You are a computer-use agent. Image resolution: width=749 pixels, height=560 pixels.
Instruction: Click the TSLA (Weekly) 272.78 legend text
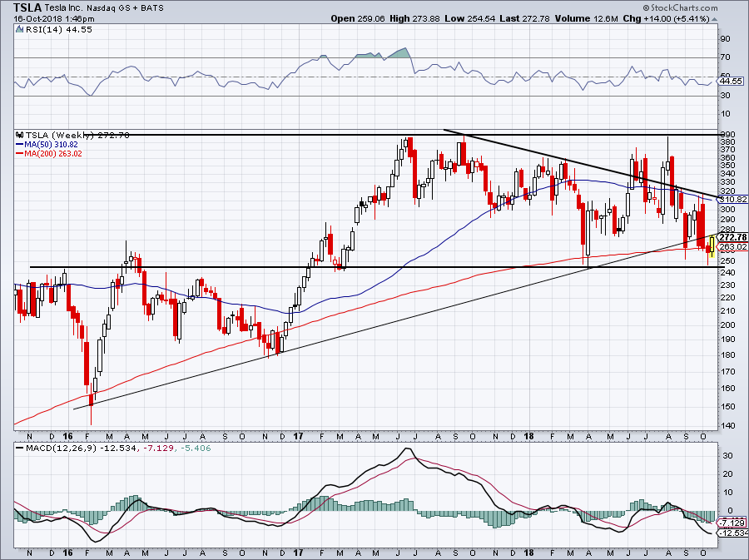click(x=77, y=135)
